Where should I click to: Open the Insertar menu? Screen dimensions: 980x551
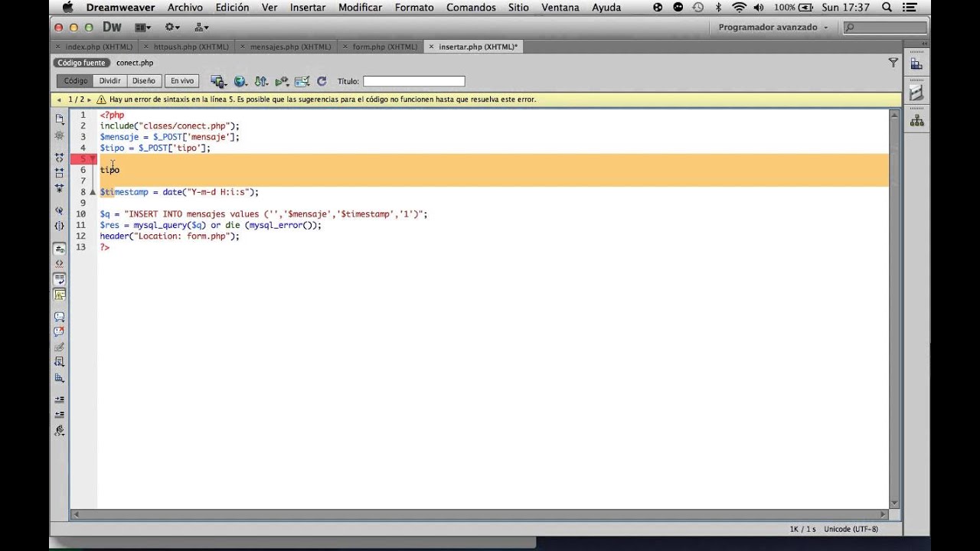click(308, 8)
